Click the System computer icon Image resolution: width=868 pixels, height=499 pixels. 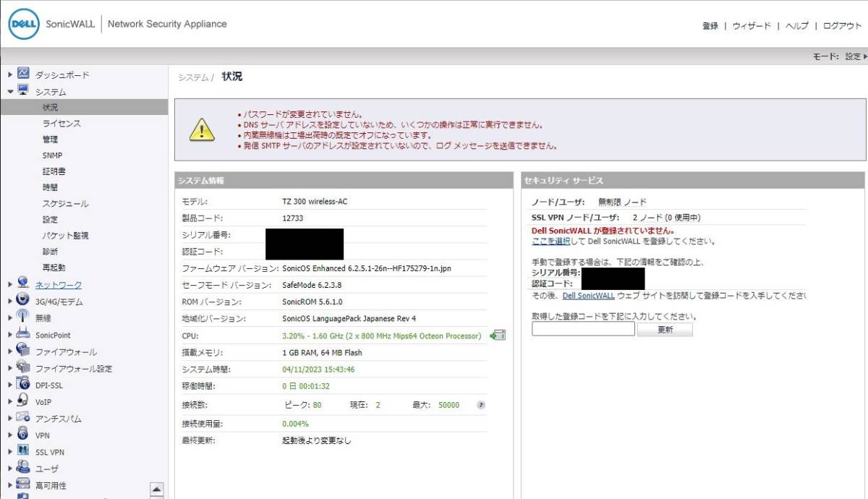point(23,91)
